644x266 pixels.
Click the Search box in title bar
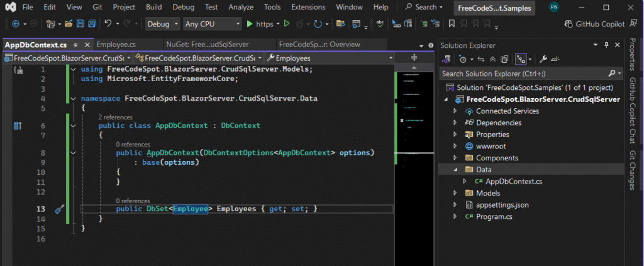click(425, 7)
